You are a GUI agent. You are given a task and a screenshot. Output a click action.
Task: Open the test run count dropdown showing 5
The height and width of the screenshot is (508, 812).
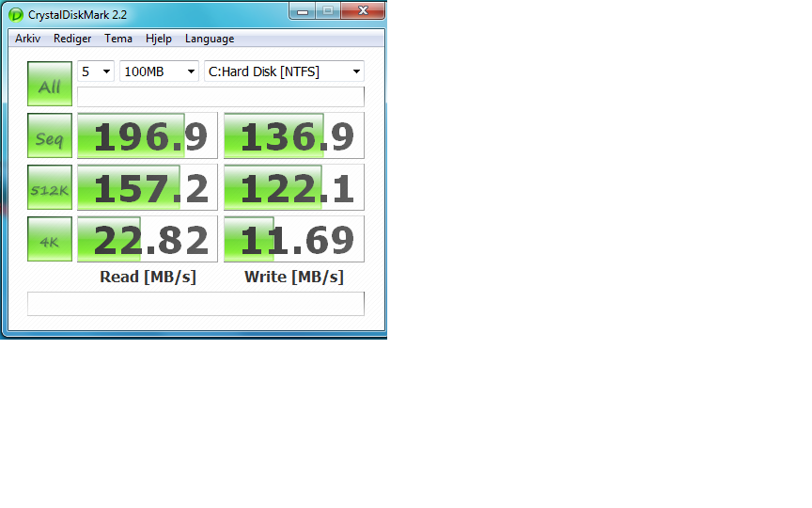tap(96, 71)
